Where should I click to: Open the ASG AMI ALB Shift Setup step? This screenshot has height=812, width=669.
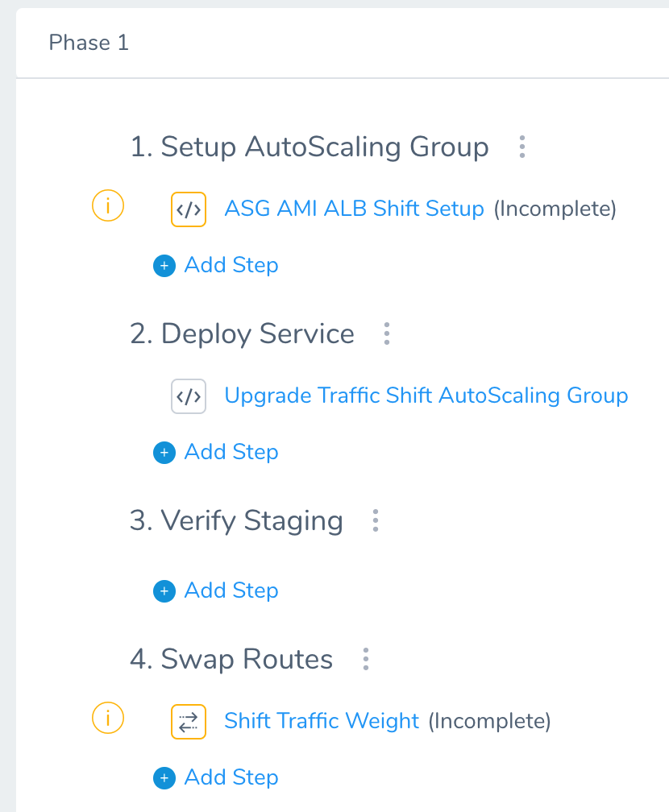354,209
